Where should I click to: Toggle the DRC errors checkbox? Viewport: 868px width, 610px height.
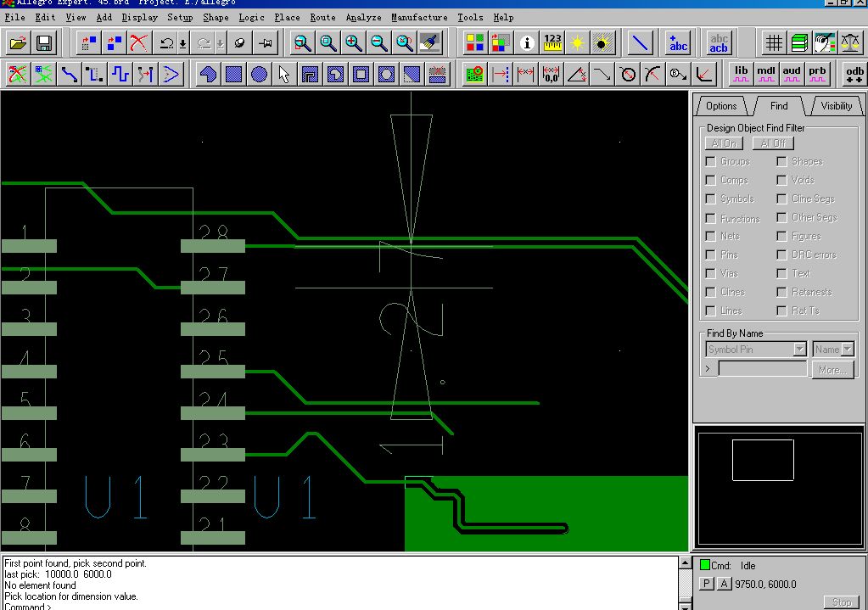[x=781, y=255]
